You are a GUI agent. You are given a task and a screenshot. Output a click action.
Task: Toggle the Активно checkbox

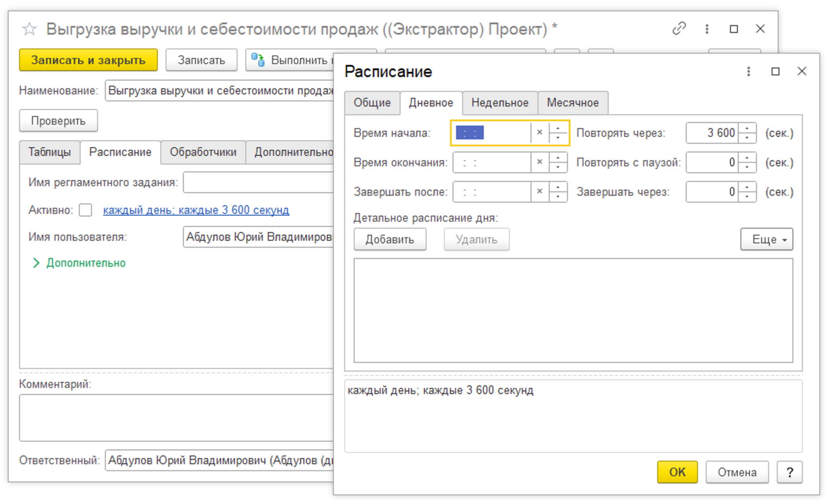pyautogui.click(x=86, y=210)
